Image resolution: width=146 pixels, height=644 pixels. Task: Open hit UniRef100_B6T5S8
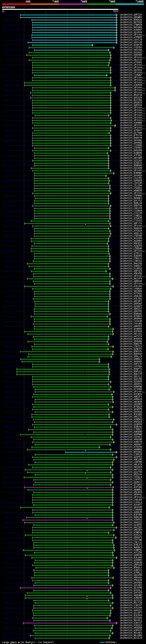[131, 22]
